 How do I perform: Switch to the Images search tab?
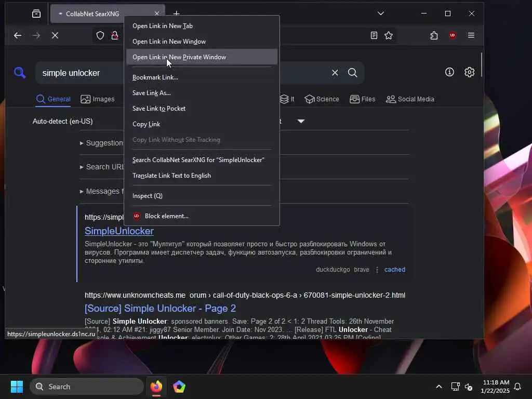[98, 99]
